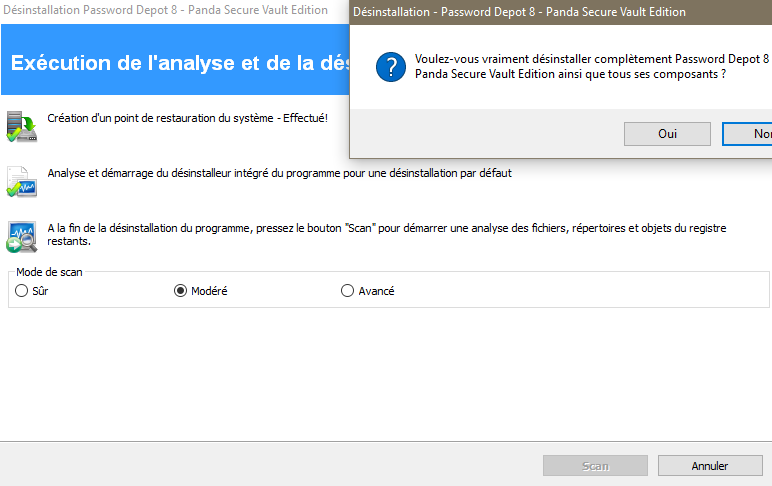Click the 'Mode de scan' group label
The height and width of the screenshot is (486, 772).
click(x=49, y=272)
